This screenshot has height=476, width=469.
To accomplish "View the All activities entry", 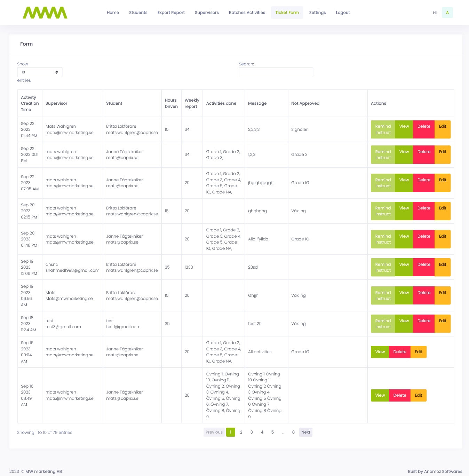I will tap(380, 352).
